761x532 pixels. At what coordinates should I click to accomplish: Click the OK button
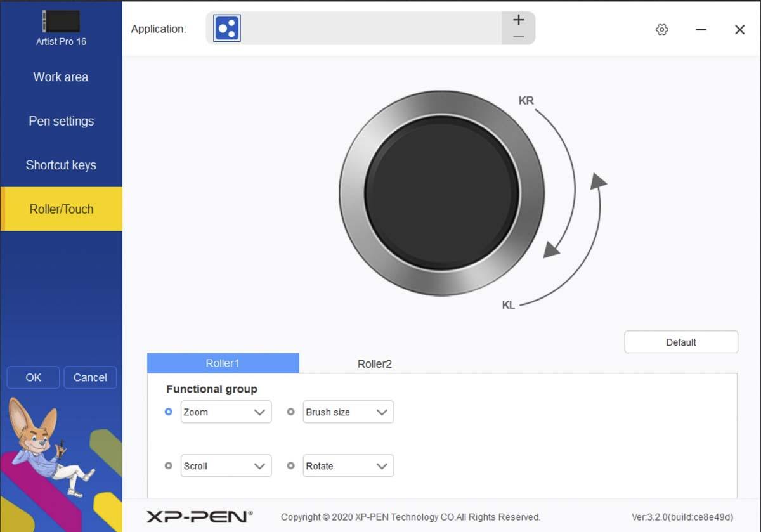click(33, 377)
